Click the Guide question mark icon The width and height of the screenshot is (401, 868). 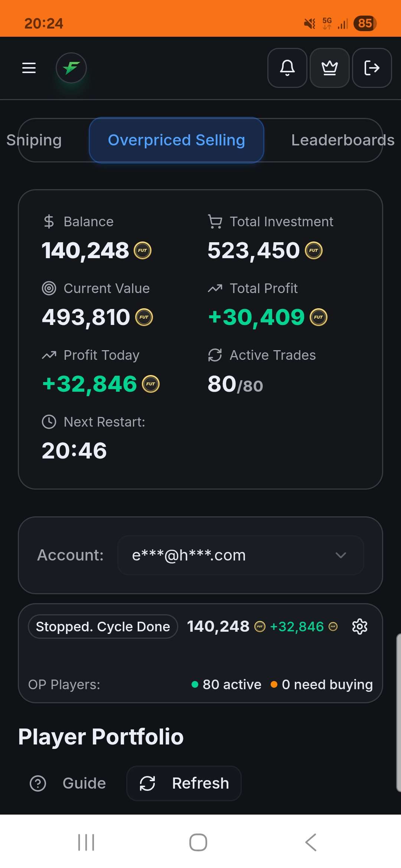(x=38, y=783)
